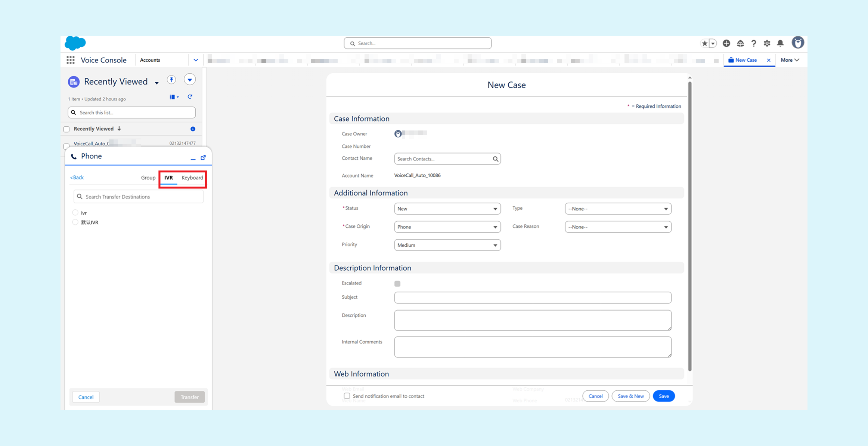Open list view controls dropdown button
Screen dimensions: 868x446
tap(190, 80)
